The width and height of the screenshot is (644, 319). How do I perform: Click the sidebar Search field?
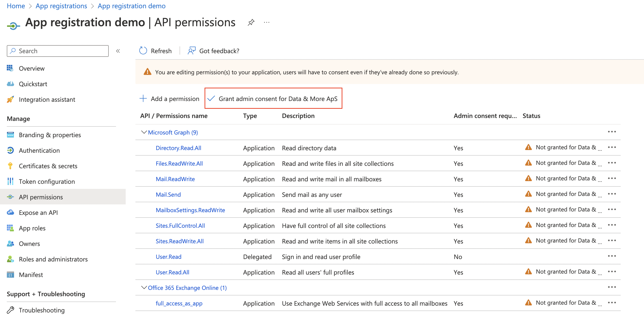pos(58,51)
